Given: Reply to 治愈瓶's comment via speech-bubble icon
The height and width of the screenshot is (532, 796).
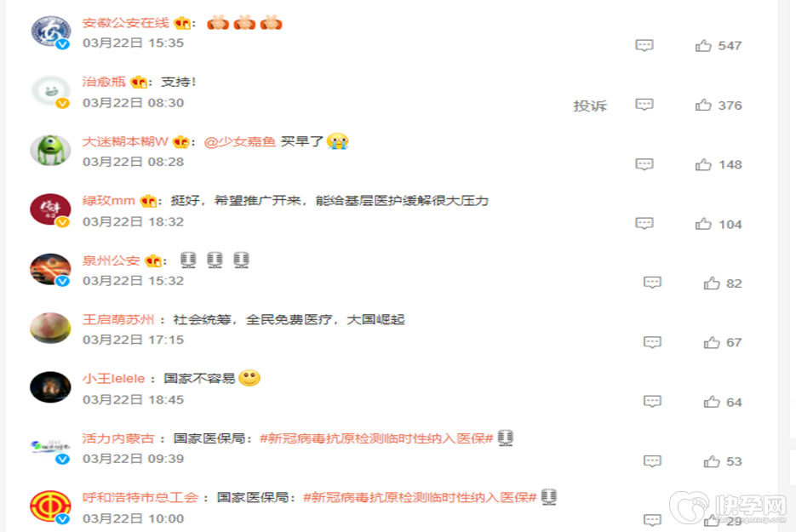Looking at the screenshot, I should (644, 105).
